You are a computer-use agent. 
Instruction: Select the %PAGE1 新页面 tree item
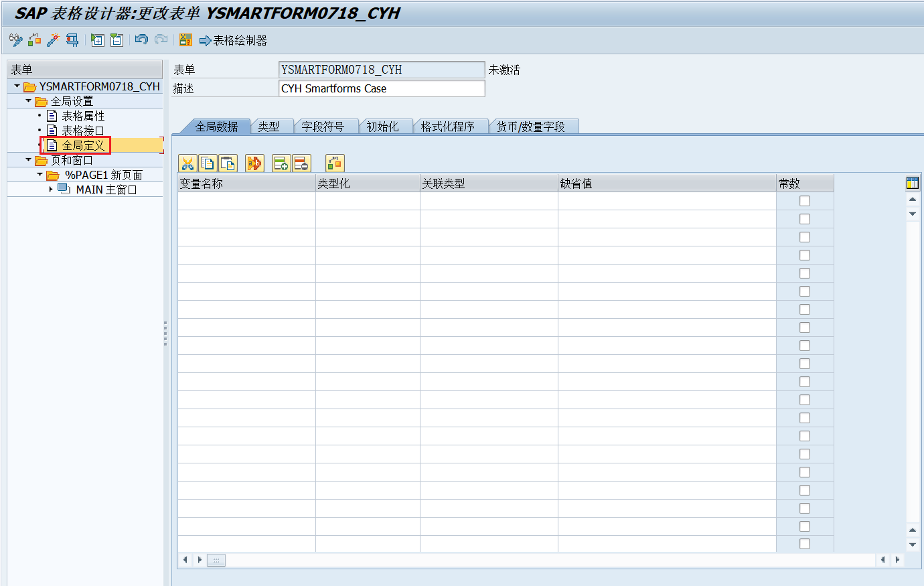[104, 175]
